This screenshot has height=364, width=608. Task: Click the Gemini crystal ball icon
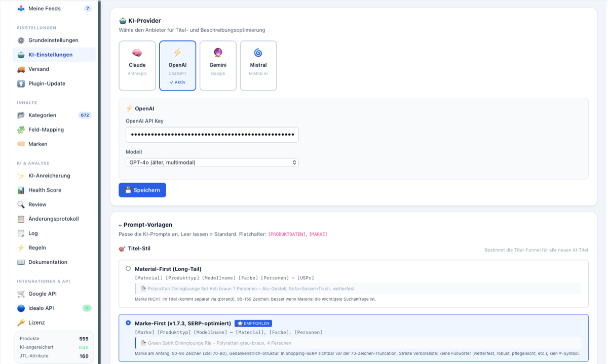tap(218, 53)
